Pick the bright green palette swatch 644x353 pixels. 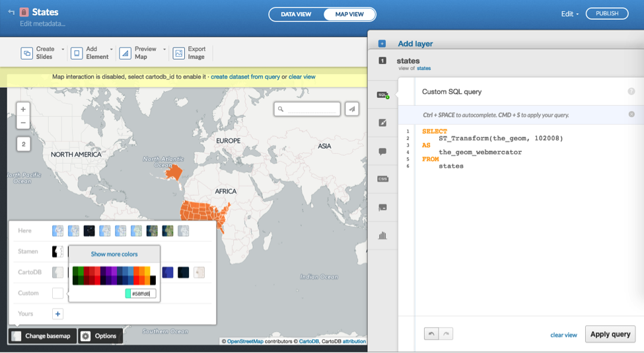(x=81, y=271)
